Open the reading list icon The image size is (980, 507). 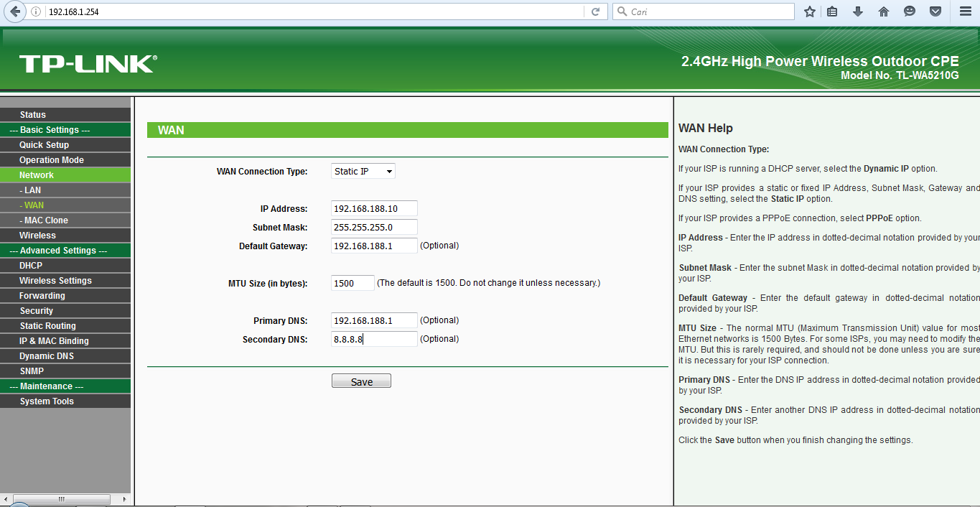click(832, 11)
